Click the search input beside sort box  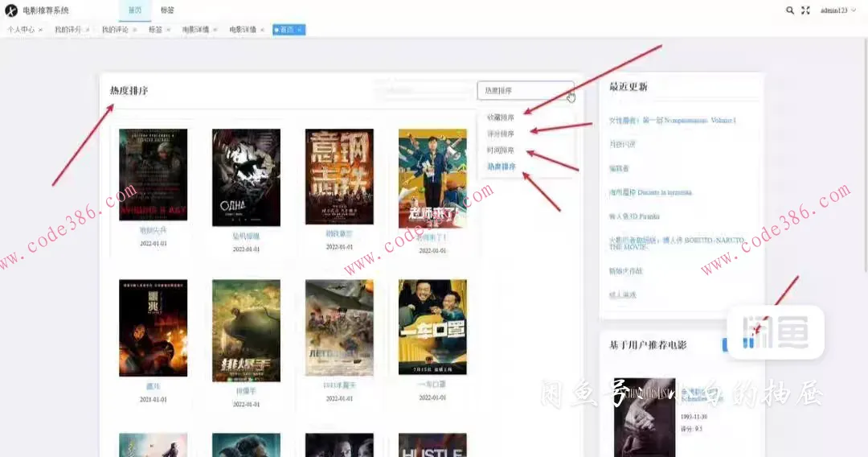pyautogui.click(x=424, y=90)
